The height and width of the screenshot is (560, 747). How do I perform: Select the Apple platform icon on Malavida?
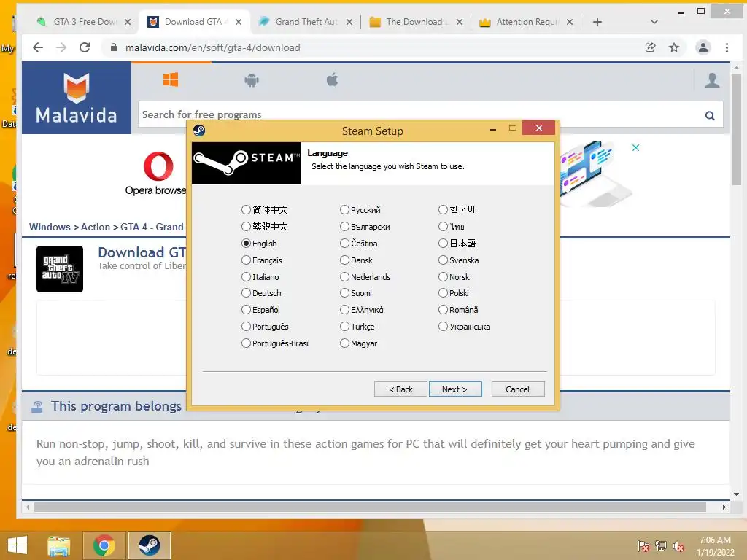click(332, 79)
